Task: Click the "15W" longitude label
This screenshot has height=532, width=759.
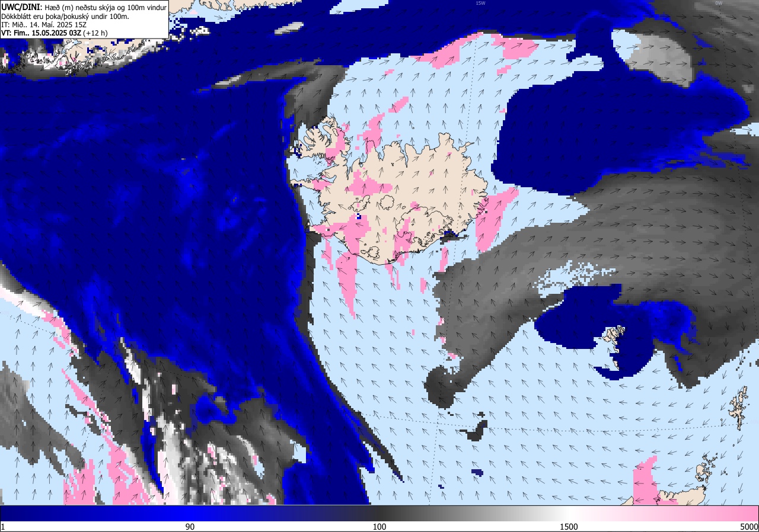Action: coord(480,3)
